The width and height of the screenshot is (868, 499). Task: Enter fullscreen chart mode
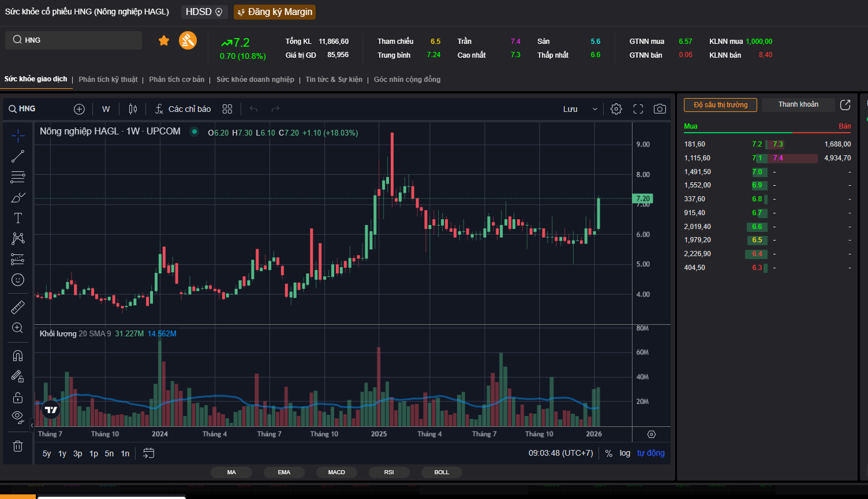pos(638,109)
